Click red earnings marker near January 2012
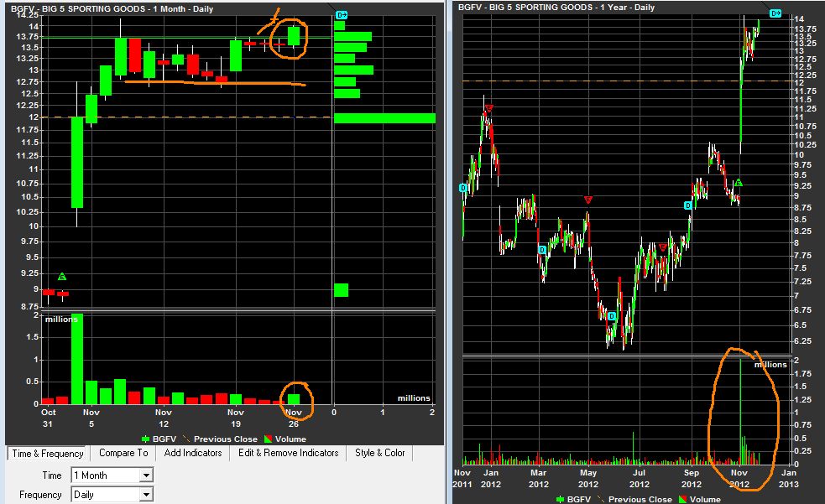The width and height of the screenshot is (825, 504). point(489,108)
